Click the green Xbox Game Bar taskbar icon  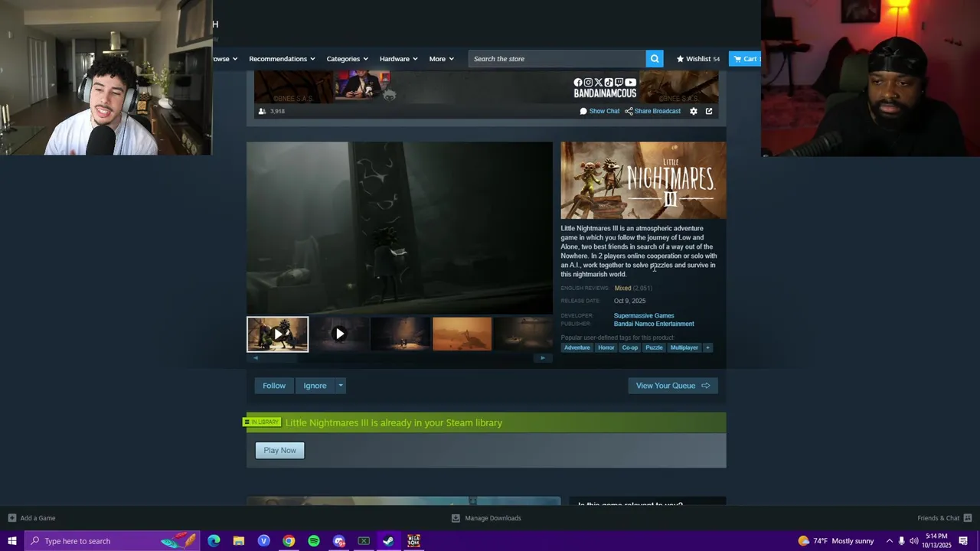[364, 541]
